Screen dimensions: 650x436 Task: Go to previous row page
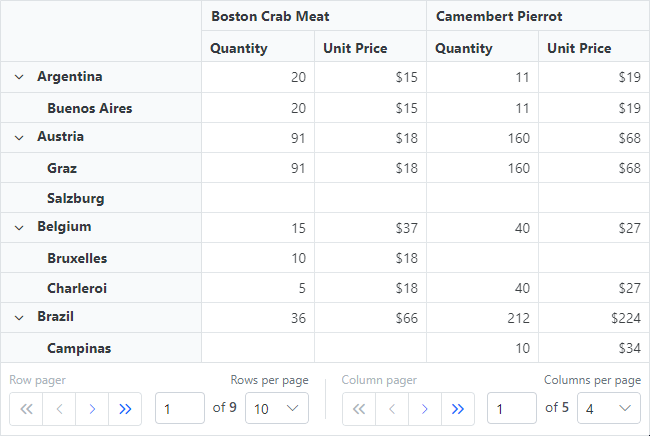(59, 408)
